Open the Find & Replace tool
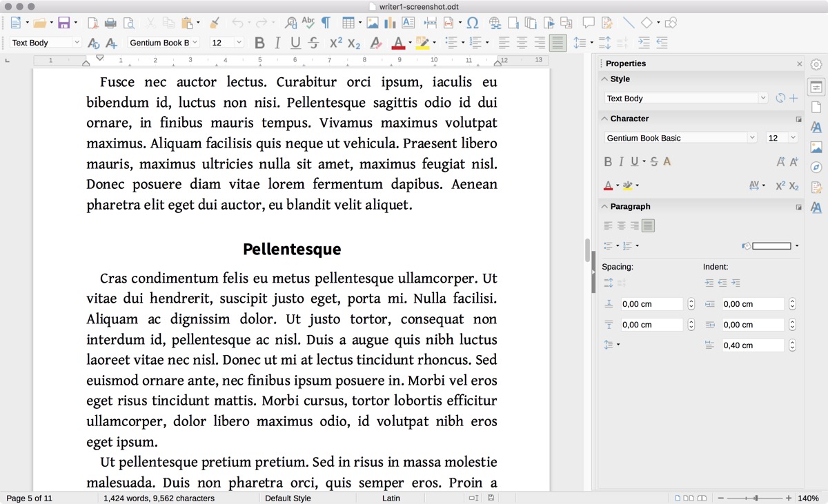 pos(290,23)
